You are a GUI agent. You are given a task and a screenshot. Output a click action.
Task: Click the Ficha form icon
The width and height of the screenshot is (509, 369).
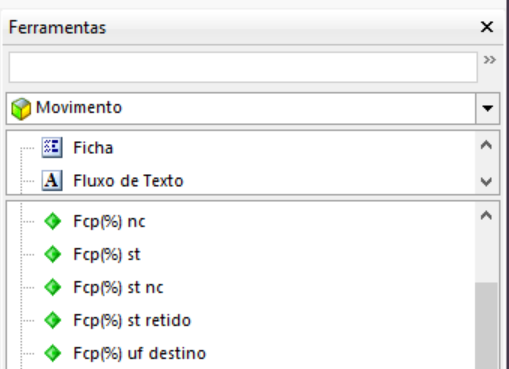pos(52,147)
